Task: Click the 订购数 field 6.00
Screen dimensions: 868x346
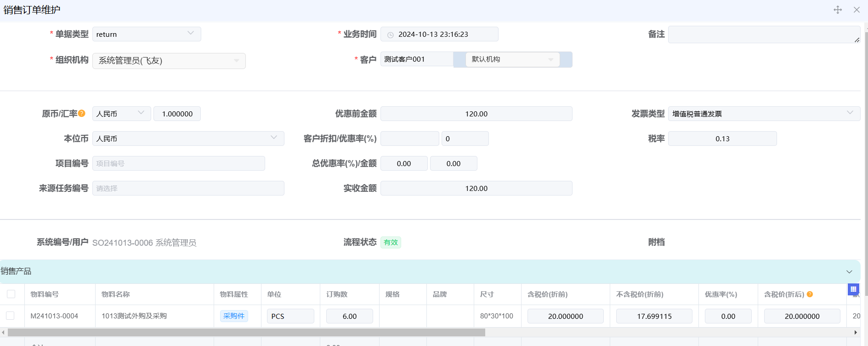Action: coord(350,316)
